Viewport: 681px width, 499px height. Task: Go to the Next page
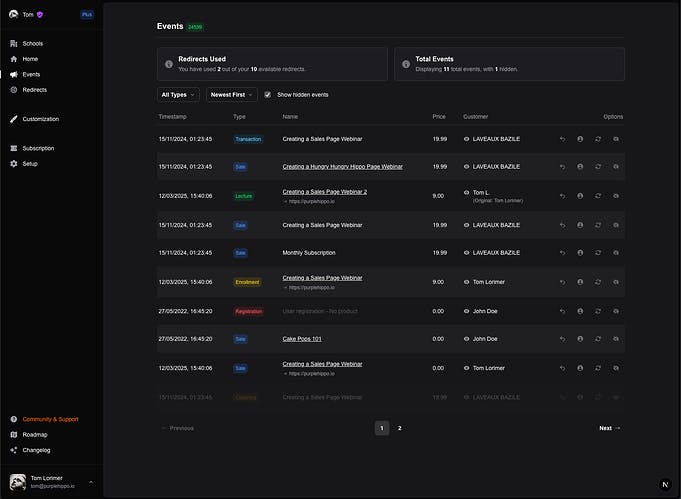pyautogui.click(x=610, y=428)
